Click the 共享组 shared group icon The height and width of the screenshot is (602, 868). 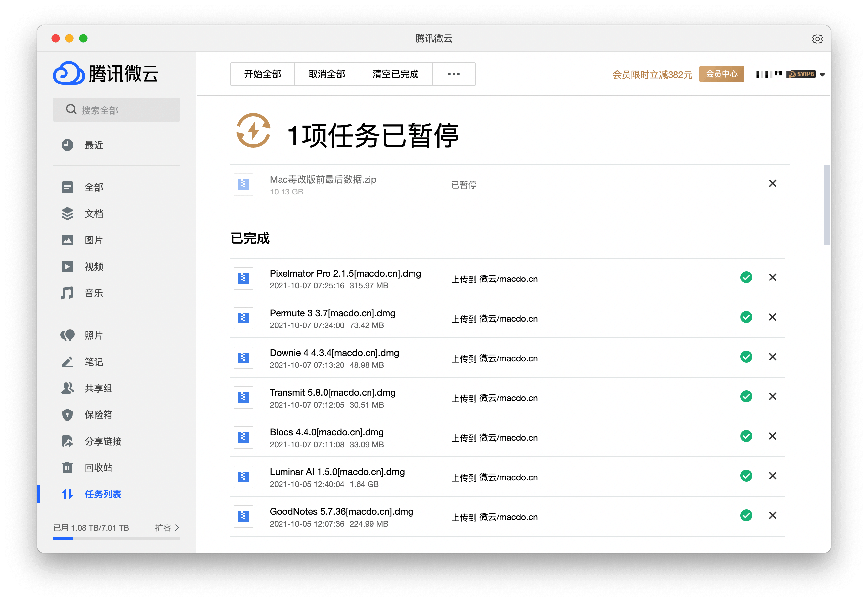click(67, 388)
